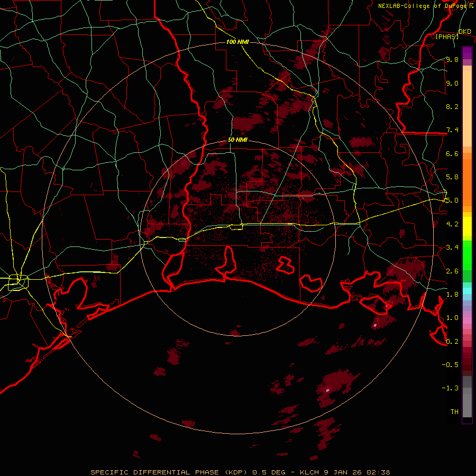This screenshot has height=476, width=476.
Task: Click the 02:38 time stamp
Action: [378, 472]
